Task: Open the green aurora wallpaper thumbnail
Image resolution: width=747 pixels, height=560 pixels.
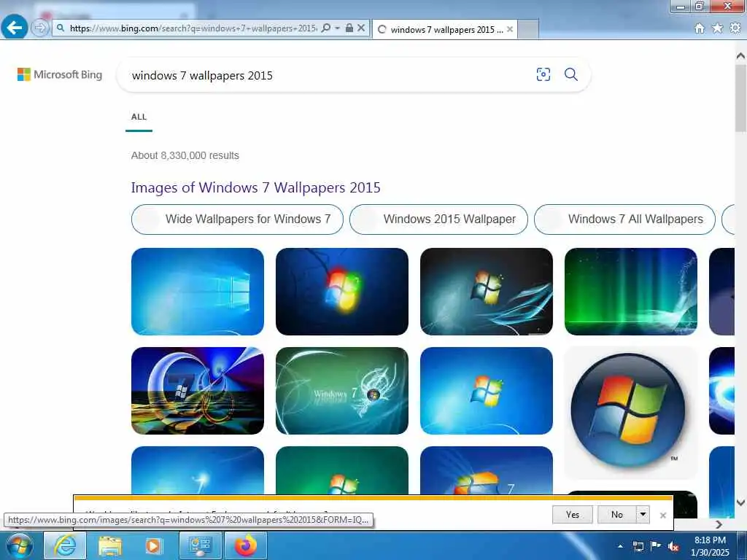Action: coord(631,292)
